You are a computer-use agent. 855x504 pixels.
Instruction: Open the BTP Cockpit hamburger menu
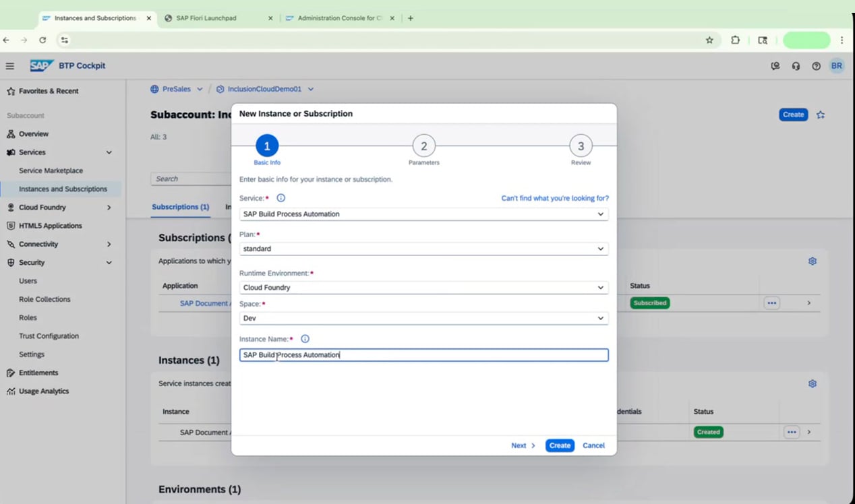tap(10, 66)
